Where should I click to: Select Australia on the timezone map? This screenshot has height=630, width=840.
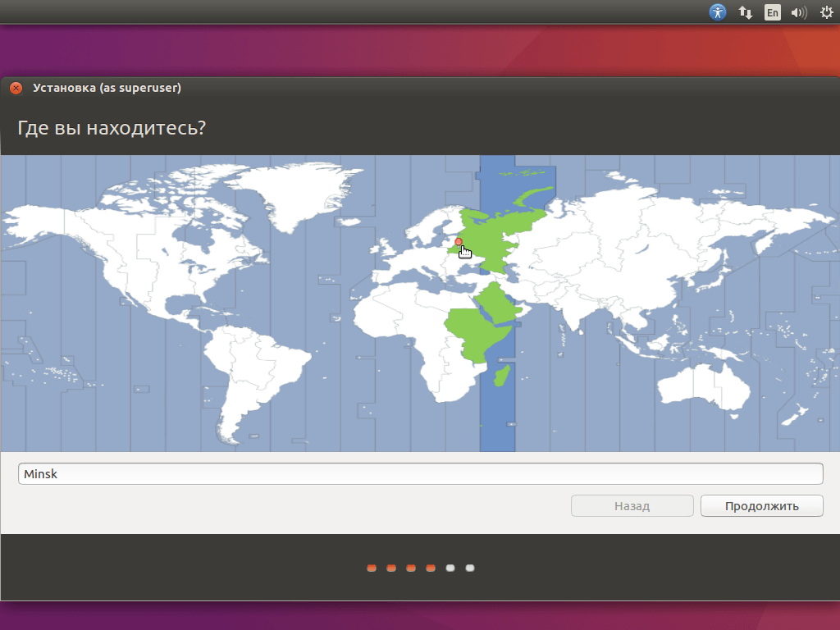point(703,386)
